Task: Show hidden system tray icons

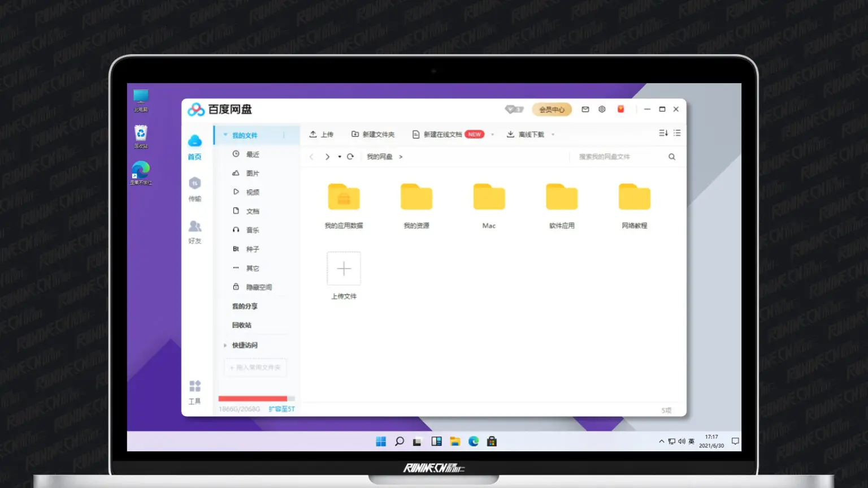Action: point(662,441)
